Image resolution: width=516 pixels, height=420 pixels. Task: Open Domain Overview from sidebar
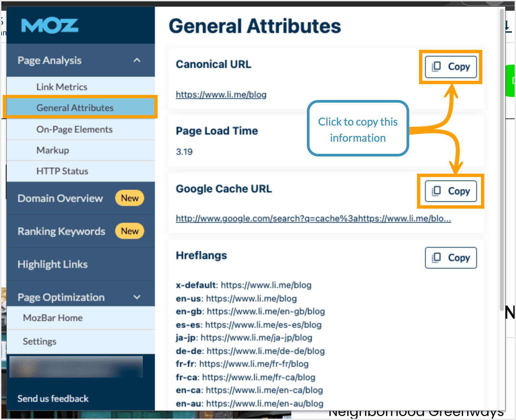tap(60, 198)
